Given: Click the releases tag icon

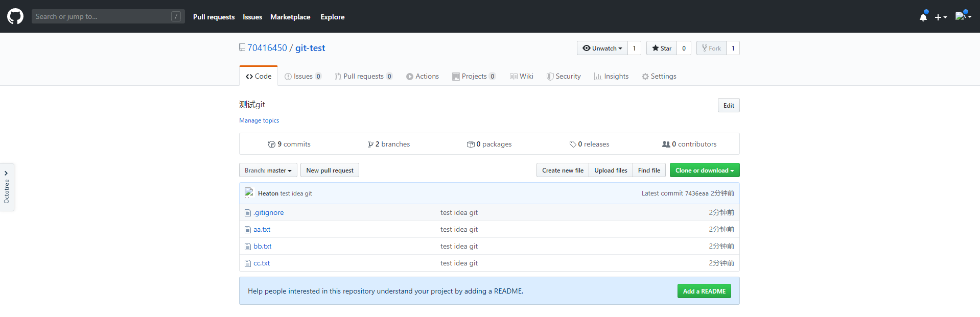Looking at the screenshot, I should pyautogui.click(x=573, y=144).
